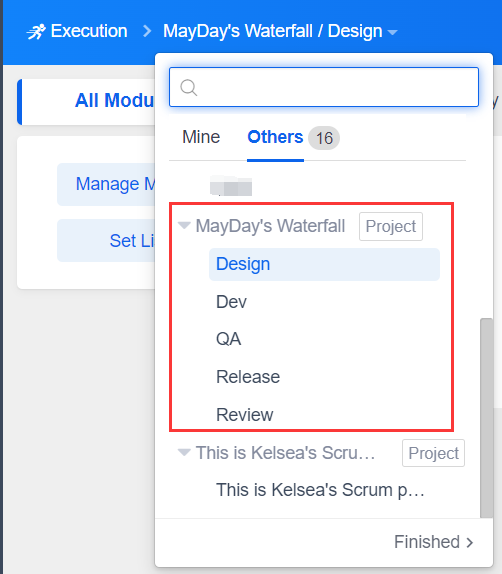Open the Review execution
Viewport: 502px width, 574px height.
pyautogui.click(x=324, y=415)
